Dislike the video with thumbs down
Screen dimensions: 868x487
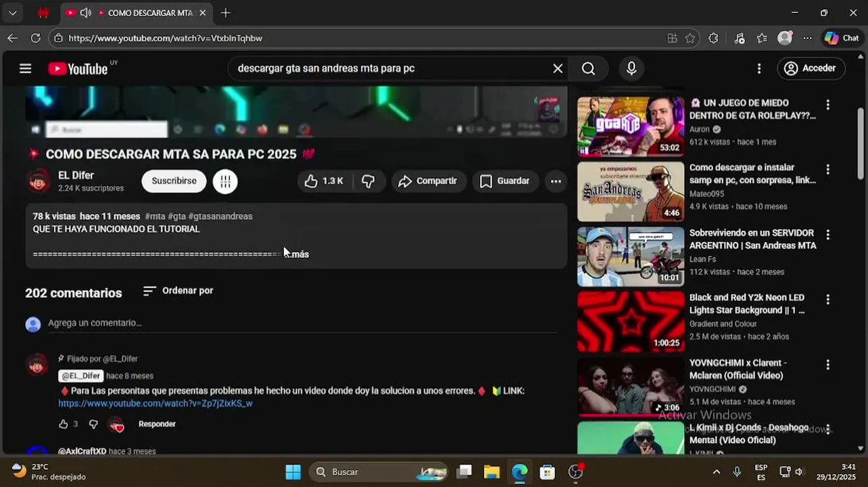click(x=368, y=181)
